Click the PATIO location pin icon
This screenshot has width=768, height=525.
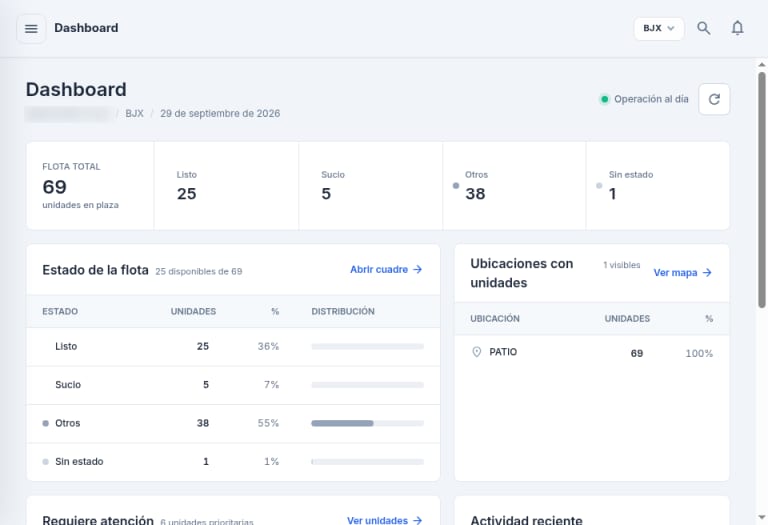coord(477,352)
